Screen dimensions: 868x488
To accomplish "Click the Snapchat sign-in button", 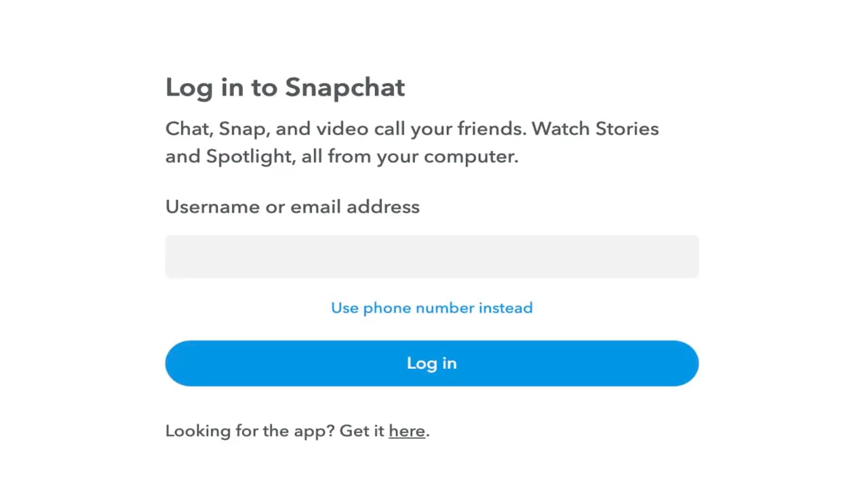I will pyautogui.click(x=432, y=363).
